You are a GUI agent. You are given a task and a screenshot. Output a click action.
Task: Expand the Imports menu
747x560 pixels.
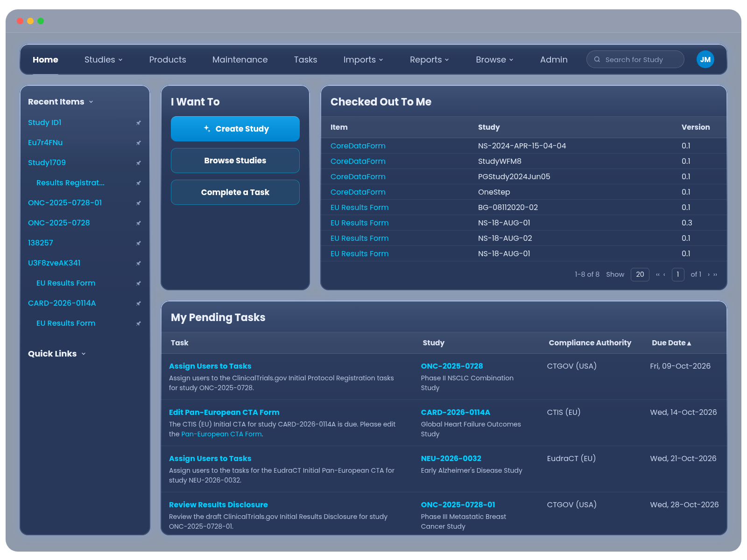tap(363, 60)
